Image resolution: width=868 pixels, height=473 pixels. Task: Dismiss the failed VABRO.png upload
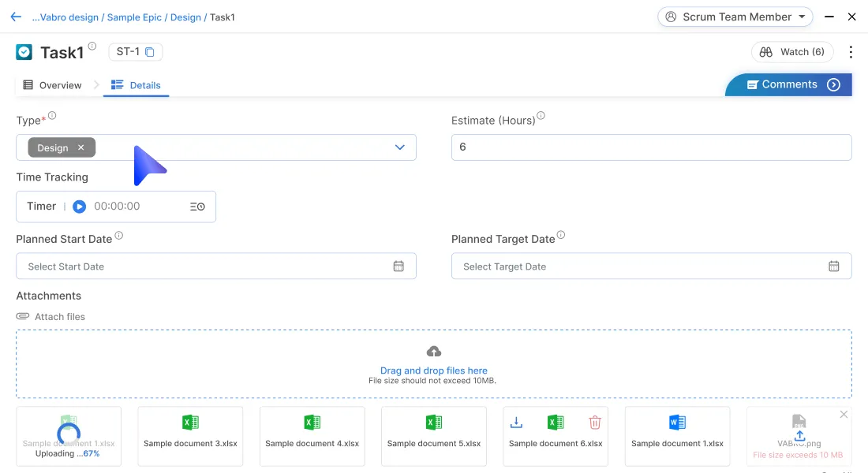[844, 415]
